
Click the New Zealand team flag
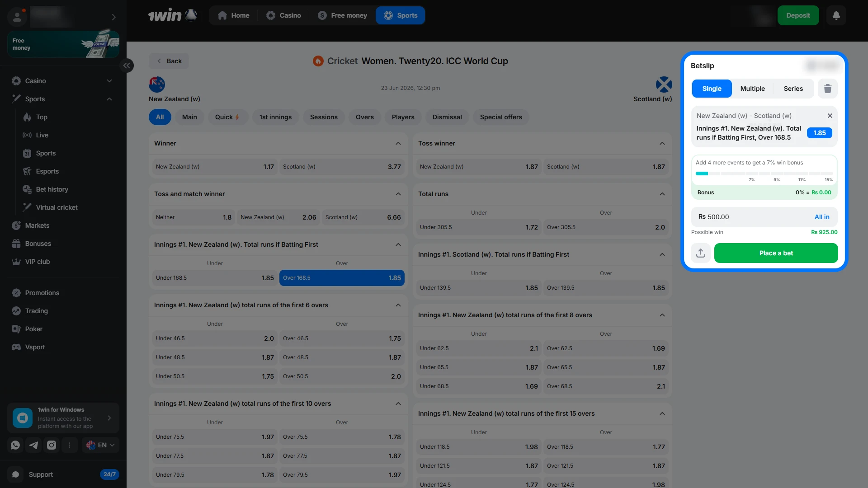click(157, 84)
